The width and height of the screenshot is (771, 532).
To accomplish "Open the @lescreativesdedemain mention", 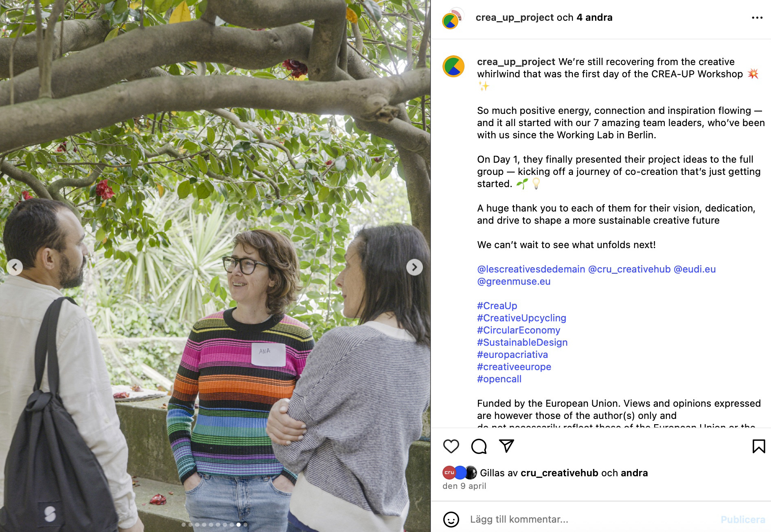I will [531, 269].
